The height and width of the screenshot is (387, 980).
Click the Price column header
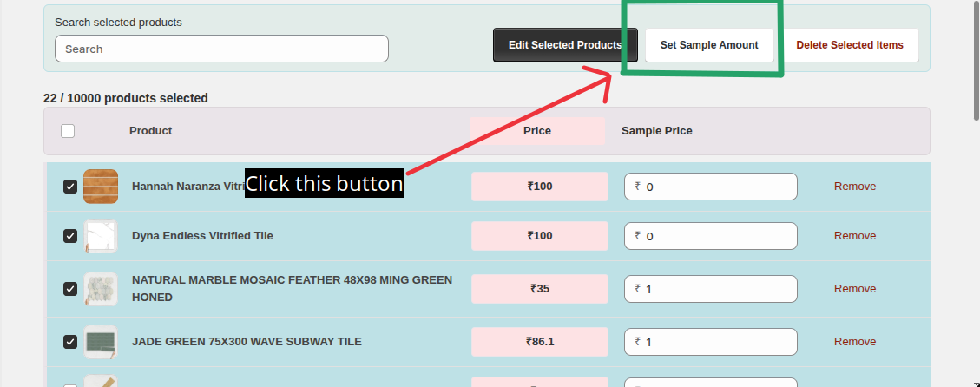(x=537, y=131)
